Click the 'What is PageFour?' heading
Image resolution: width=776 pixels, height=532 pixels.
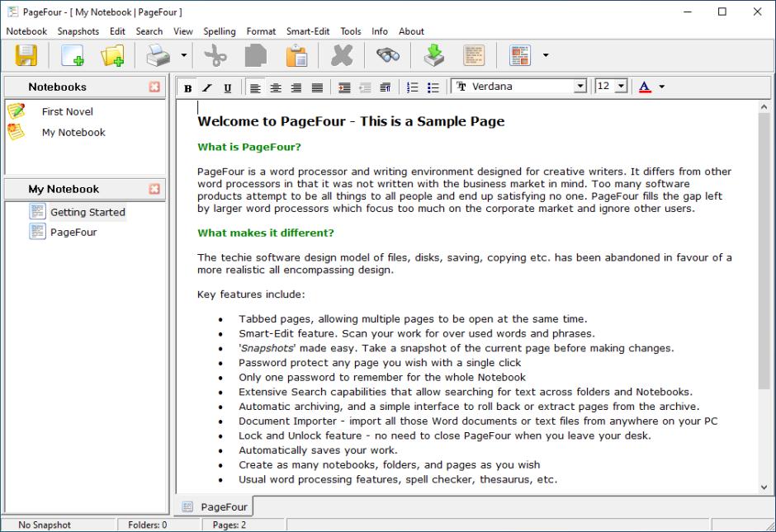(x=249, y=147)
